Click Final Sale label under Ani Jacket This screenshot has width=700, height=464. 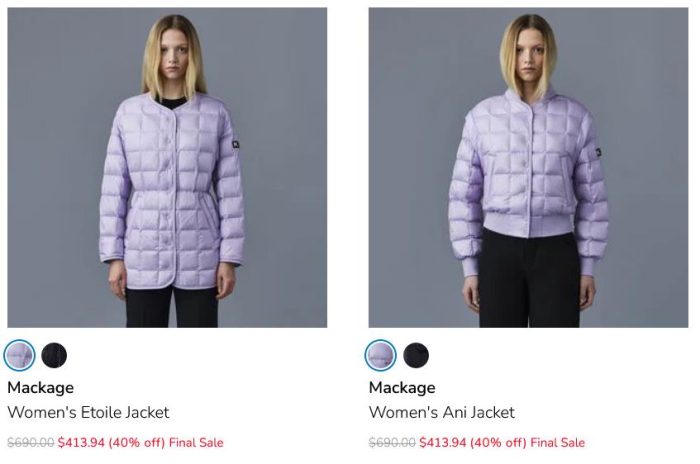(x=557, y=443)
